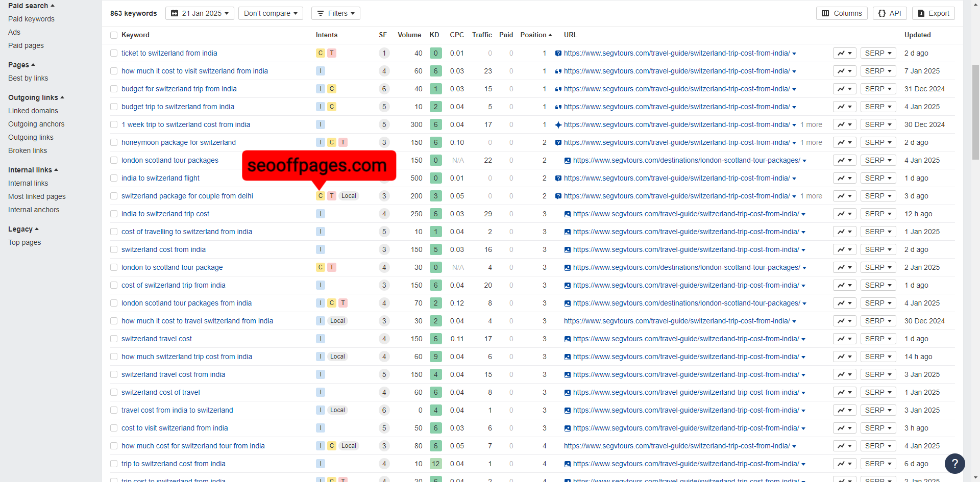Open the SERP dropdown for 'india to switzerland trip cost'
980x482 pixels.
878,214
